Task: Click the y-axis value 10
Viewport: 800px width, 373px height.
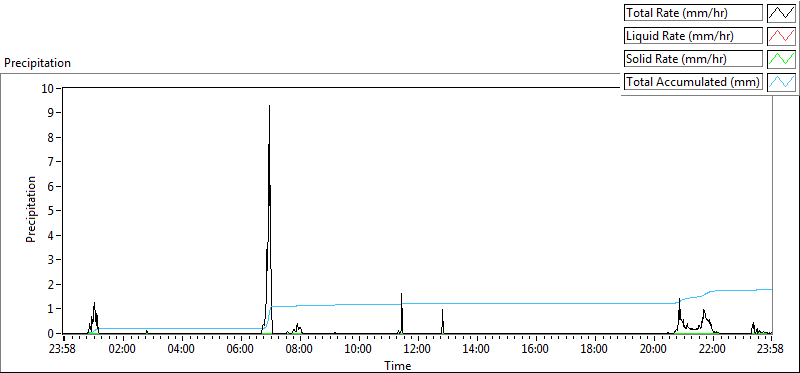Action: [x=47, y=88]
